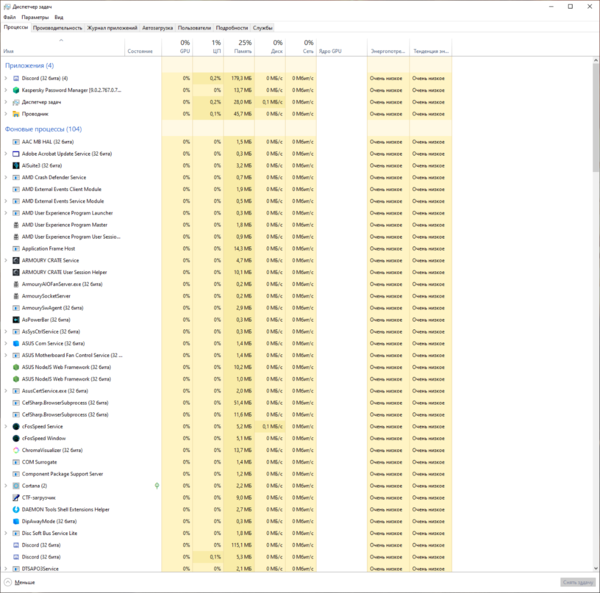This screenshot has height=593, width=600.
Task: Expand the cFosSpeed Service row
Action: click(x=6, y=427)
